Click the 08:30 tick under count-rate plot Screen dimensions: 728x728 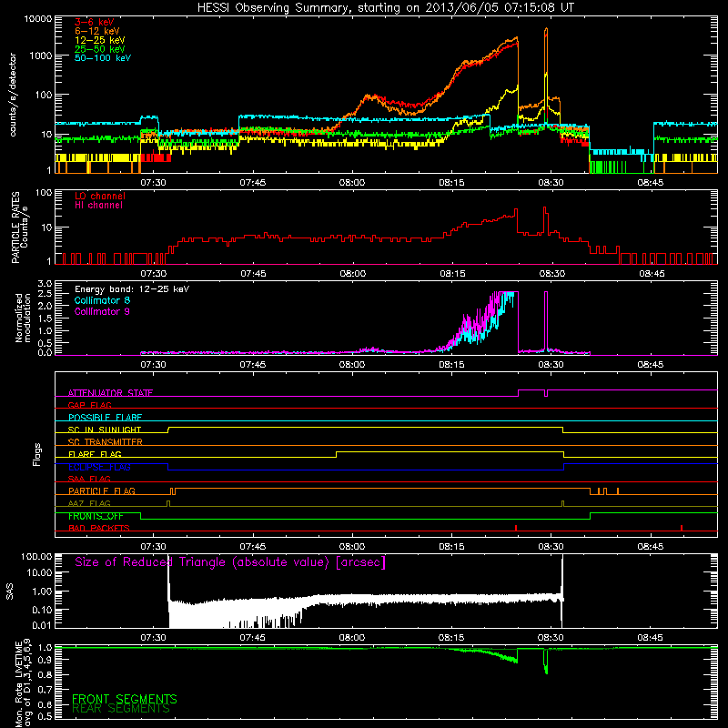(x=551, y=183)
